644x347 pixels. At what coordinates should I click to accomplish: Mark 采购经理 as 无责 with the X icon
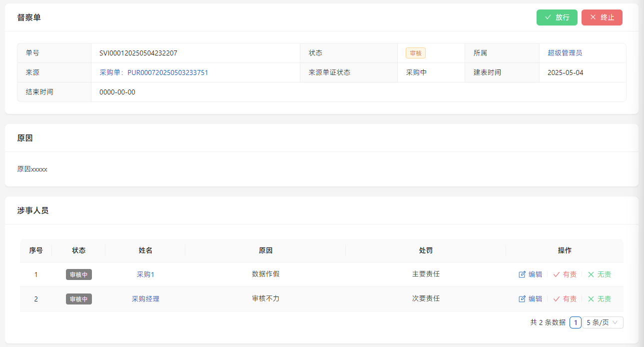pos(591,299)
